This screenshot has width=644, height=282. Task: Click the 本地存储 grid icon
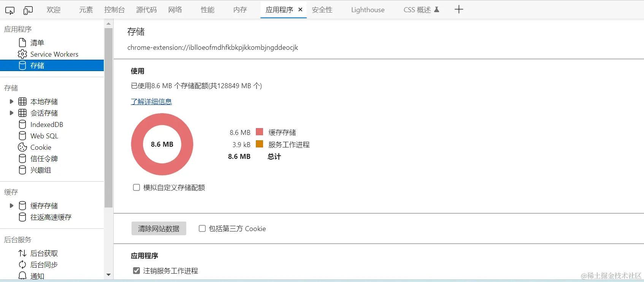tap(22, 101)
